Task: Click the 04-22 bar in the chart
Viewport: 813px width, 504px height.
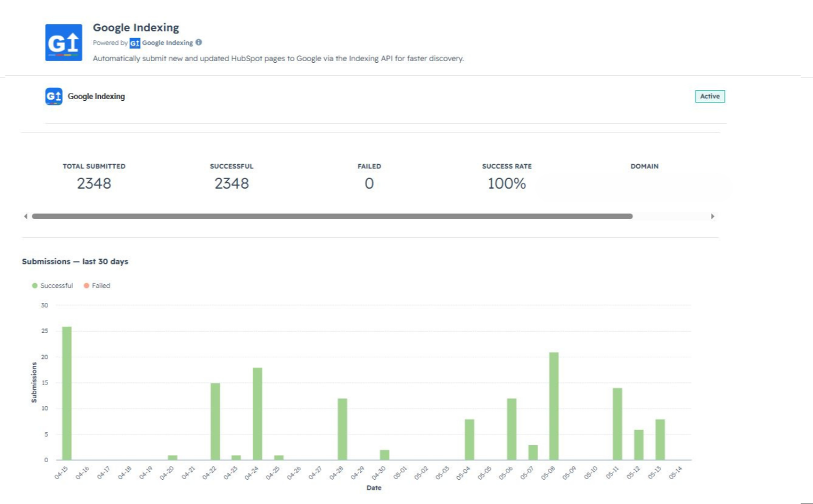Action: click(215, 421)
